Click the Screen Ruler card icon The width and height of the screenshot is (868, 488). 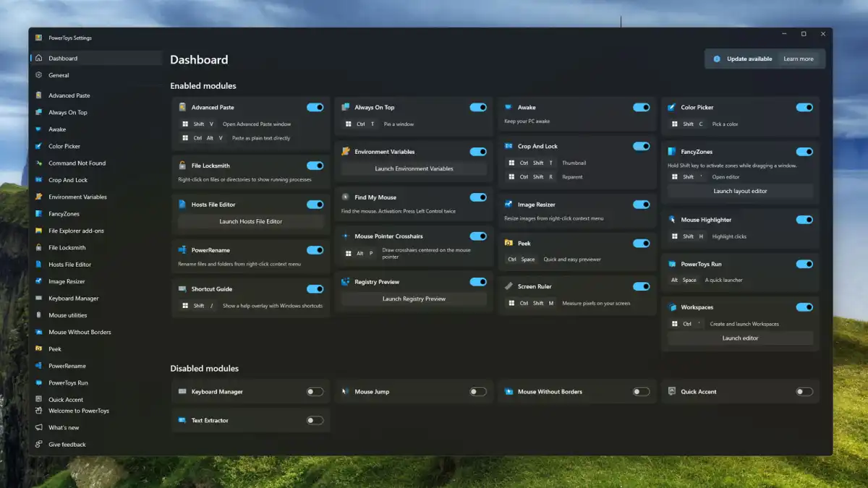coord(509,286)
